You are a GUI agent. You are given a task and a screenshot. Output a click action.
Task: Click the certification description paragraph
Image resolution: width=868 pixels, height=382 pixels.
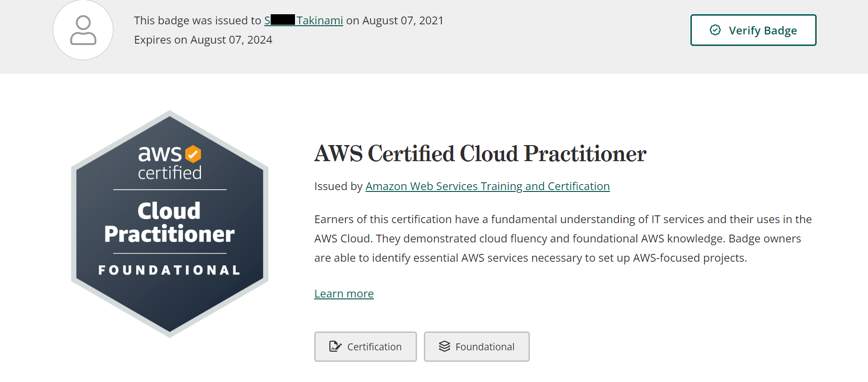coord(563,239)
